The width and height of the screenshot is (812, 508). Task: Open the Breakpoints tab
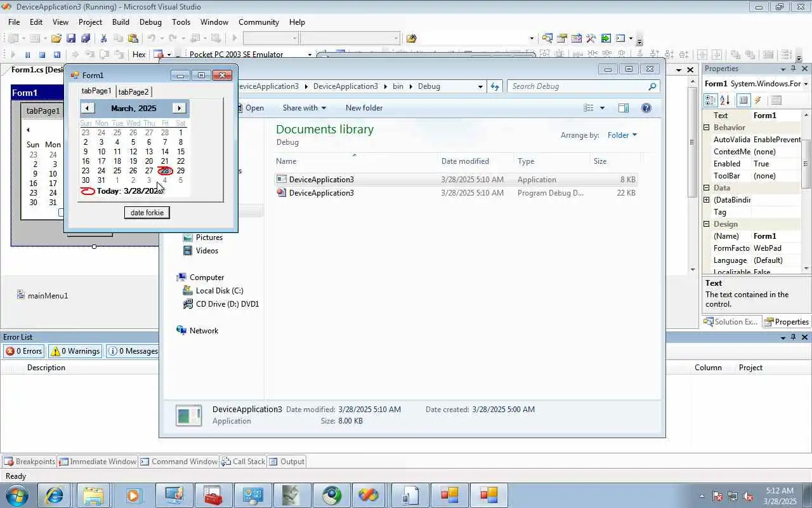29,462
